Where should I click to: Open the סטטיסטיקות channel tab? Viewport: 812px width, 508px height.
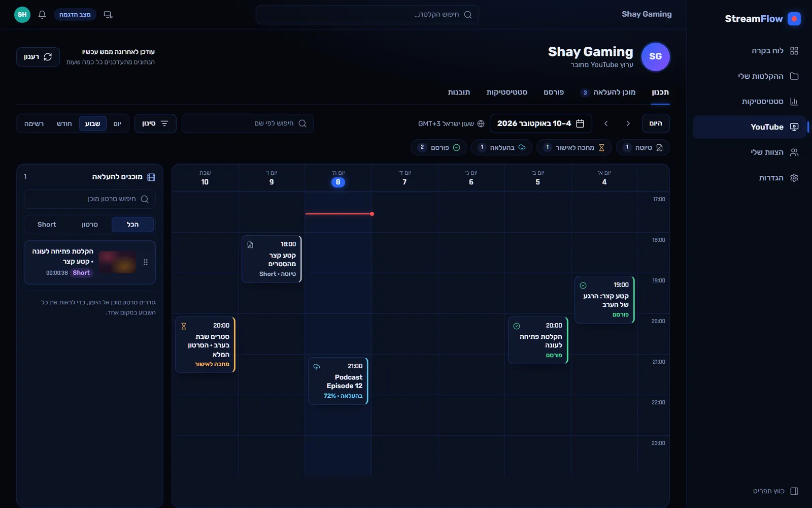click(506, 92)
